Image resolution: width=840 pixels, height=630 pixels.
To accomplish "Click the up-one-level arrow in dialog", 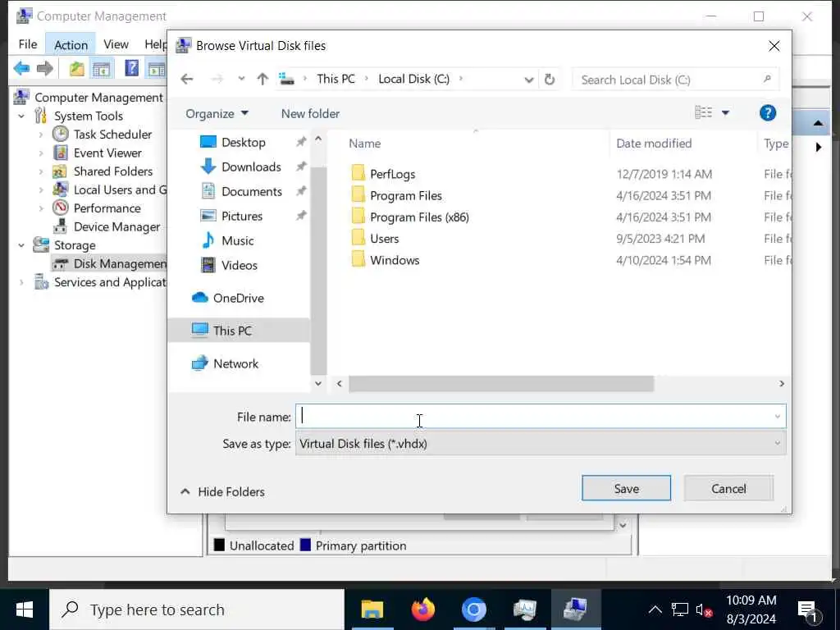I will tap(262, 80).
